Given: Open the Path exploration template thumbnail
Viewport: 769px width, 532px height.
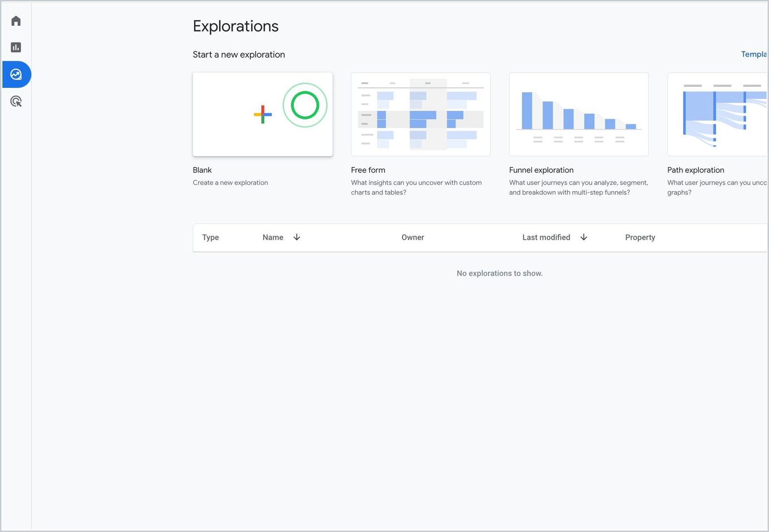Looking at the screenshot, I should [717, 114].
